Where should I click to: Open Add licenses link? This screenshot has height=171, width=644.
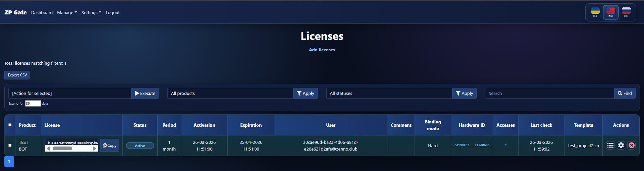pos(322,50)
